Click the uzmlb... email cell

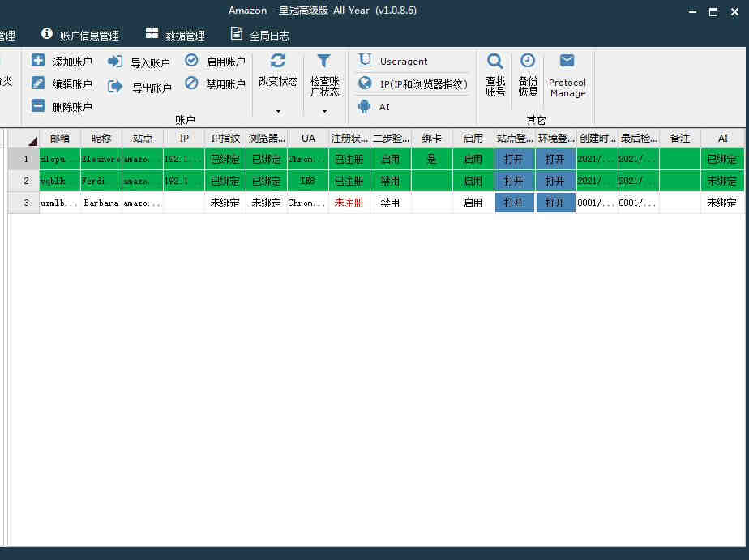coord(60,203)
